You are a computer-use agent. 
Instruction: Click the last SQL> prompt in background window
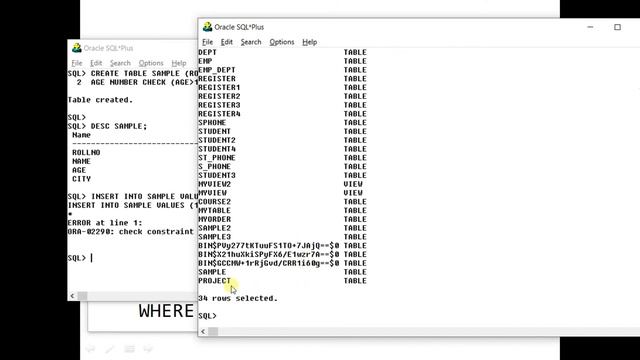77,258
